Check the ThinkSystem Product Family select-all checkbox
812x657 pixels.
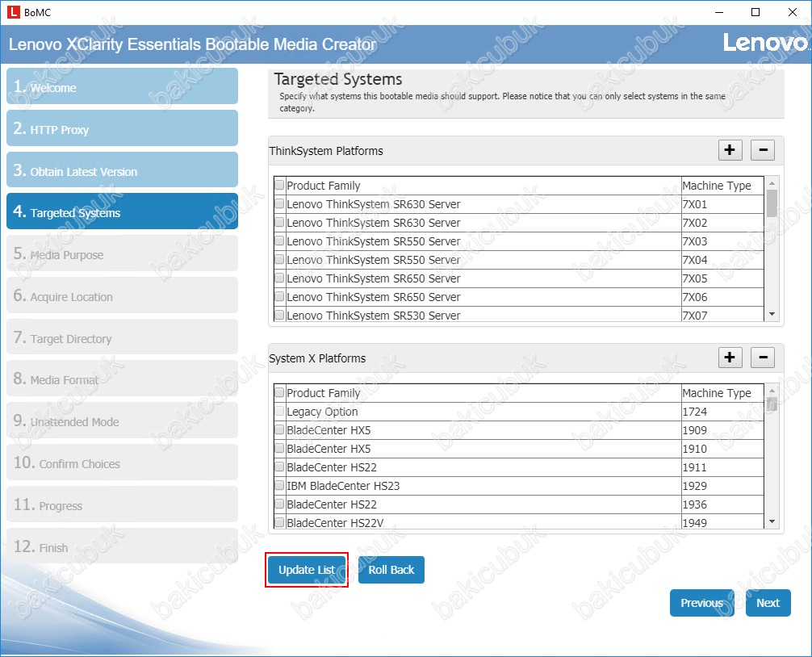coord(279,185)
